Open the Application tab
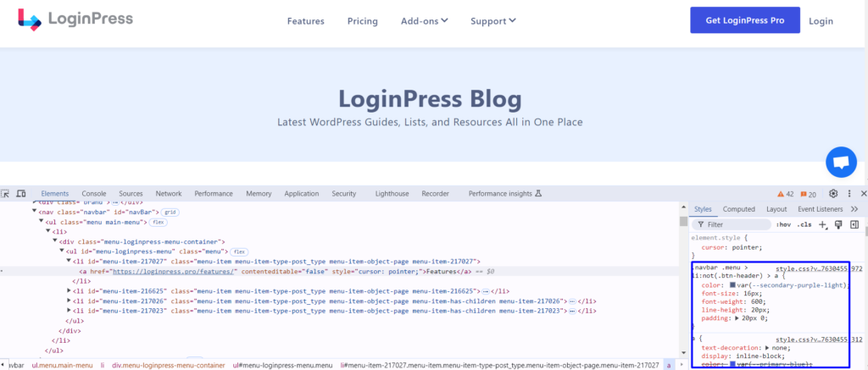This screenshot has width=868, height=370. (302, 194)
